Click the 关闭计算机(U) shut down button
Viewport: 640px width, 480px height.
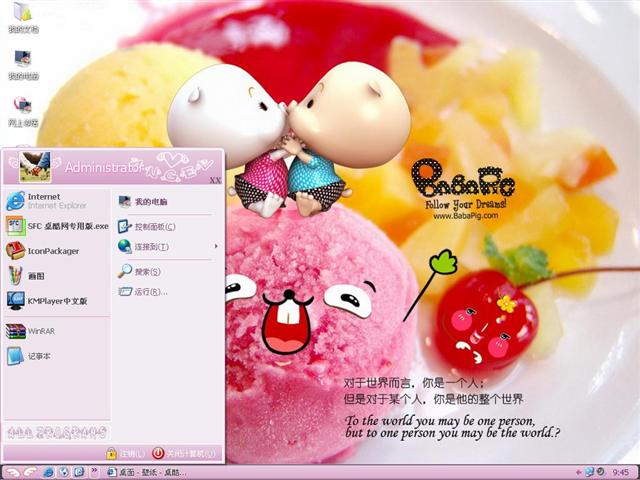tap(184, 453)
